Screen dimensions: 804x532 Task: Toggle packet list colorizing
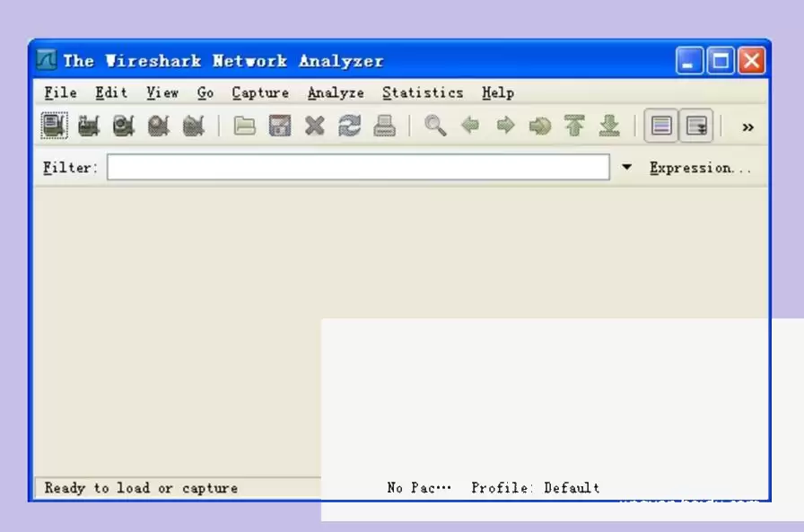[x=661, y=126]
